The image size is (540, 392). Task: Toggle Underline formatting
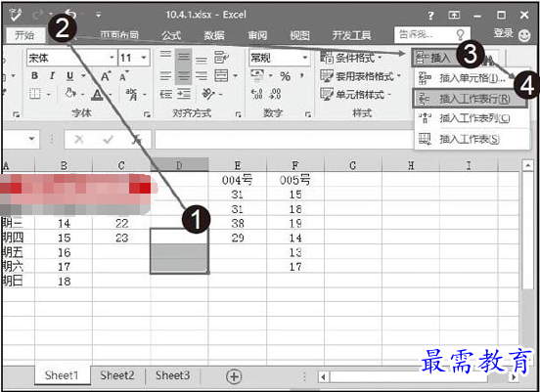coord(69,76)
